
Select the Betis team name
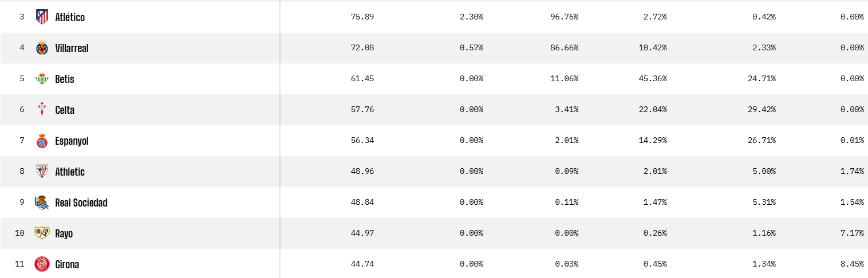coord(65,79)
